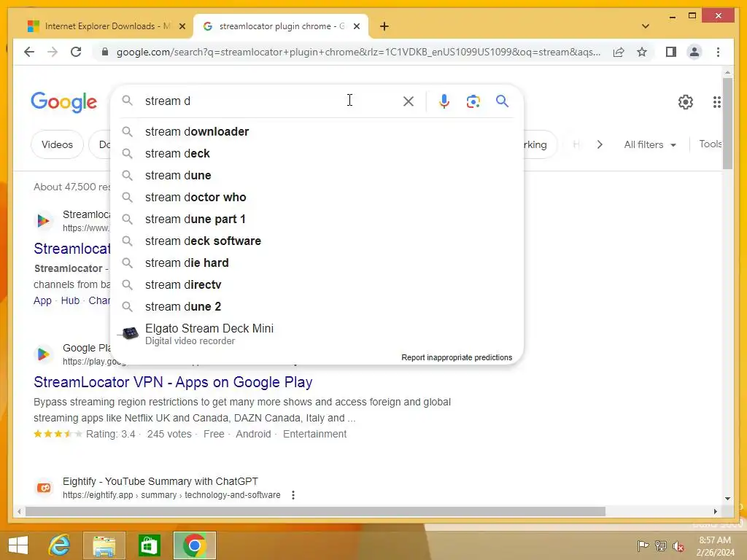The width and height of the screenshot is (747, 560).
Task: Choose suggestion "stream dune"
Action: 317,175
